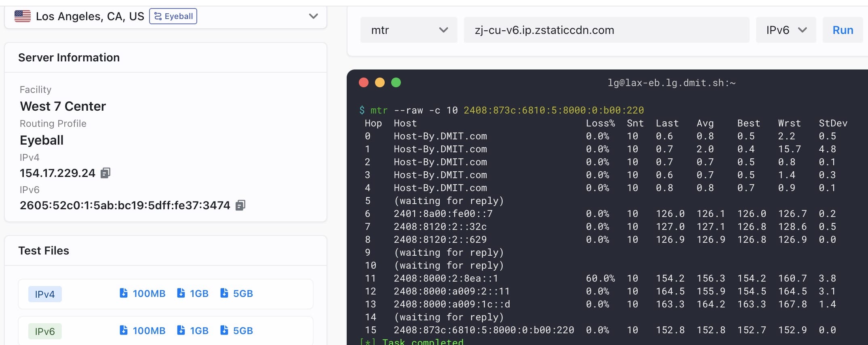
Task: Download the IPv4 100MB test file
Action: pyautogui.click(x=143, y=294)
